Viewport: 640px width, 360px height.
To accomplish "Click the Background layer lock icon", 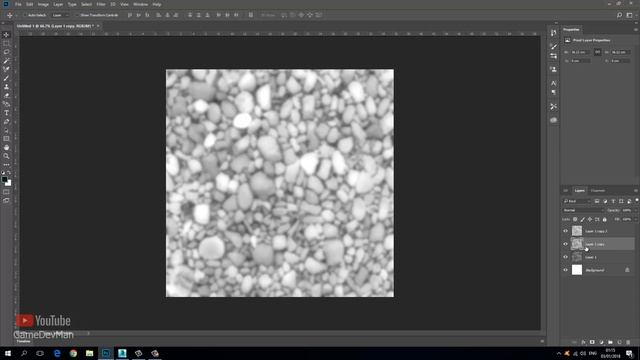I will click(627, 270).
